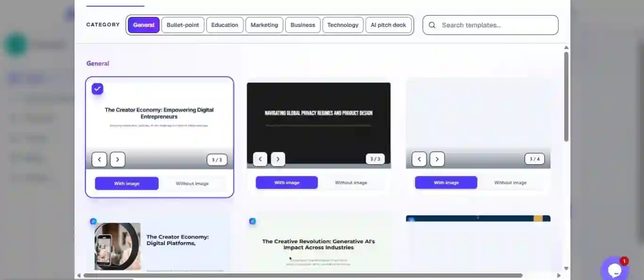
Task: Go to next slide of the 3 / 4 template
Action: click(x=437, y=159)
